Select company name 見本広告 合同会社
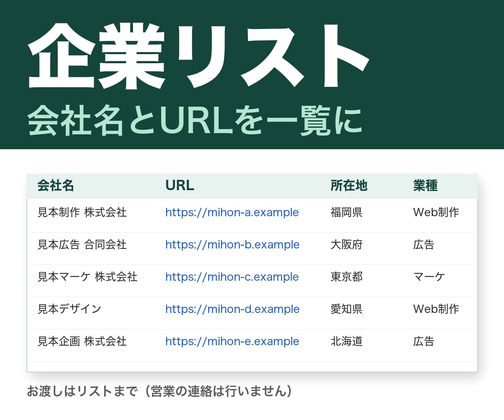Image resolution: width=504 pixels, height=420 pixels. pyautogui.click(x=82, y=245)
